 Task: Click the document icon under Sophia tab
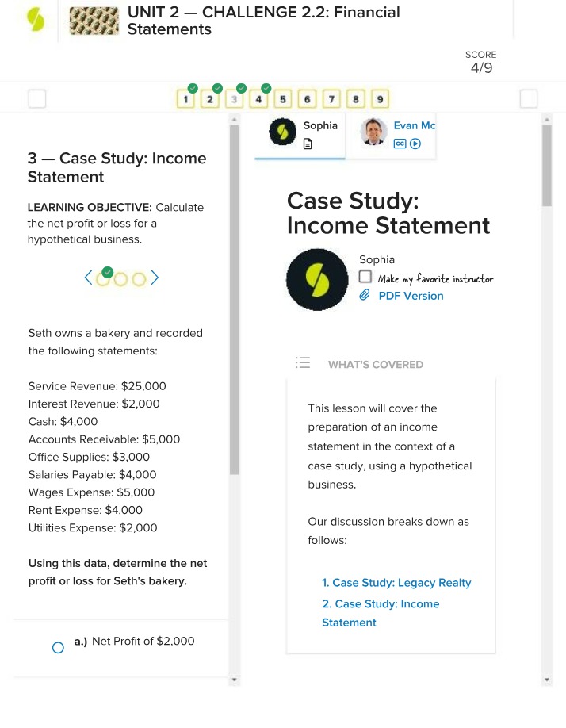pos(308,144)
